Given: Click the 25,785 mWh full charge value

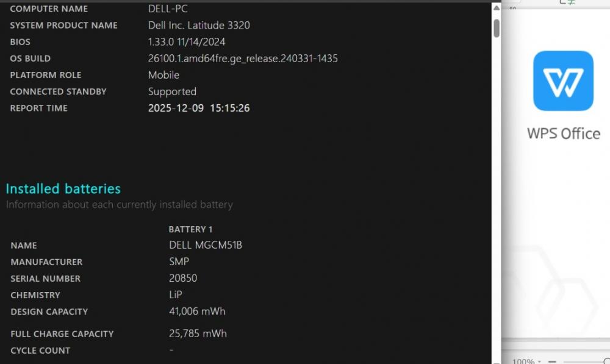Looking at the screenshot, I should (198, 334).
